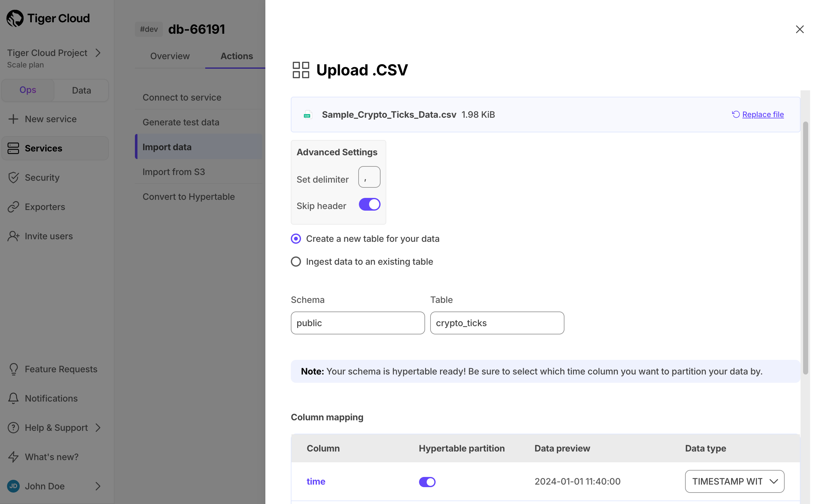Select Ingest data to an existing table
Viewport: 819px width, 504px height.
[296, 261]
